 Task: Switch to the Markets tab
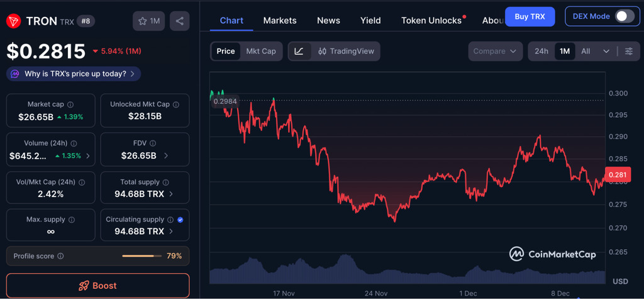pyautogui.click(x=280, y=20)
